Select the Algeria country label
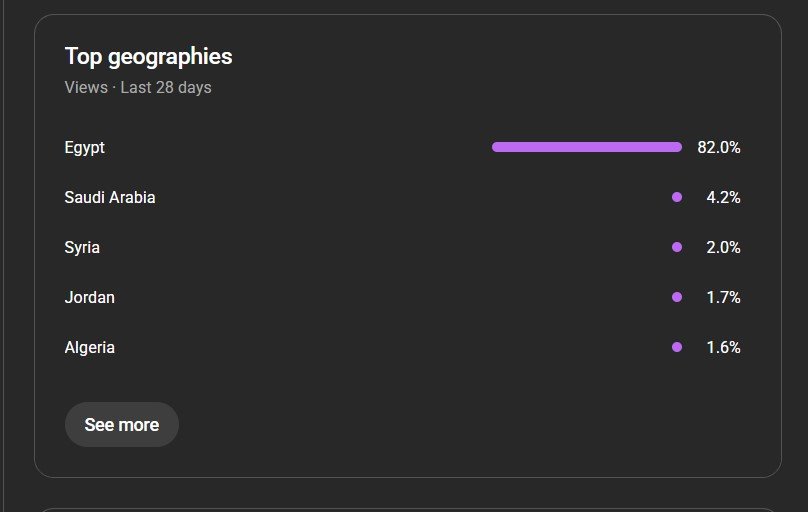This screenshot has height=512, width=808. (90, 347)
